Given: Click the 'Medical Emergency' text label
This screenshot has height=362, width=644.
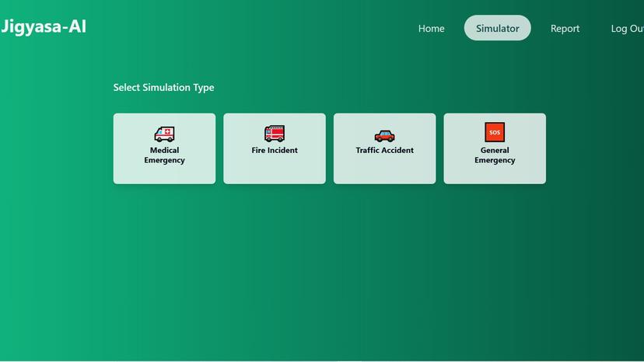Looking at the screenshot, I should pos(164,155).
